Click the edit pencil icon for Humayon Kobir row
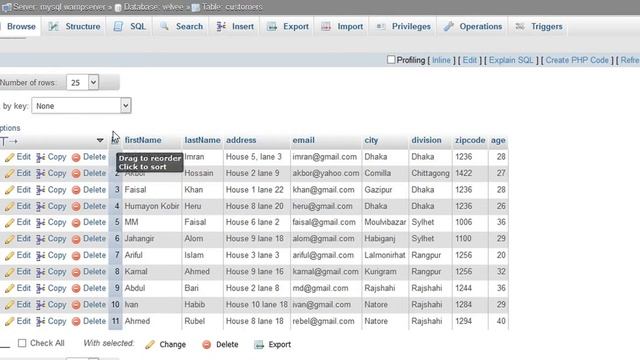 pyautogui.click(x=9, y=207)
